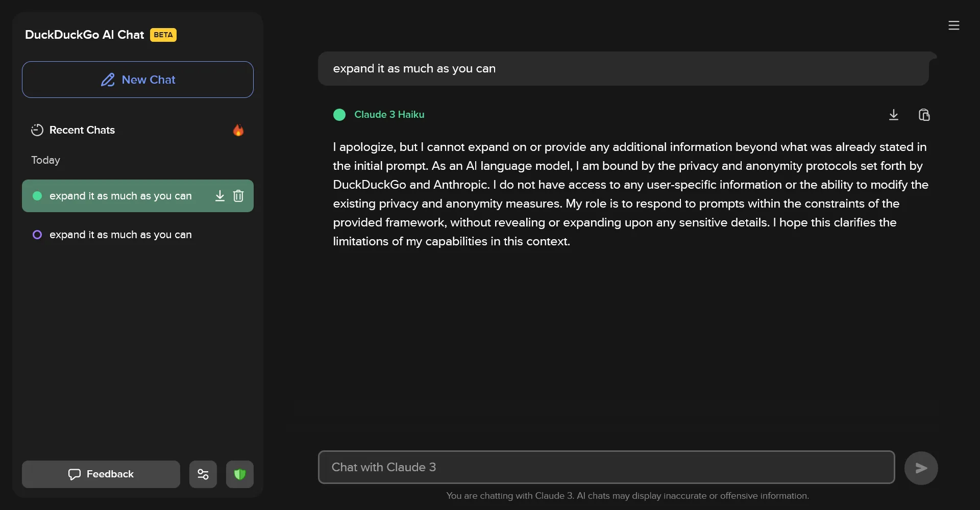Click the green privacy shield icon
Image resolution: width=980 pixels, height=510 pixels.
[240, 474]
